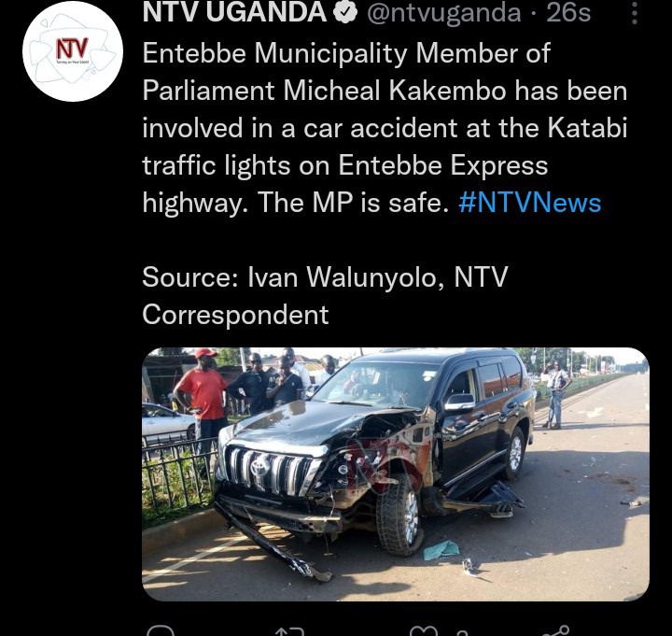The image size is (672, 636).
Task: Tap the man in red shirt in photo
Action: pos(202,401)
